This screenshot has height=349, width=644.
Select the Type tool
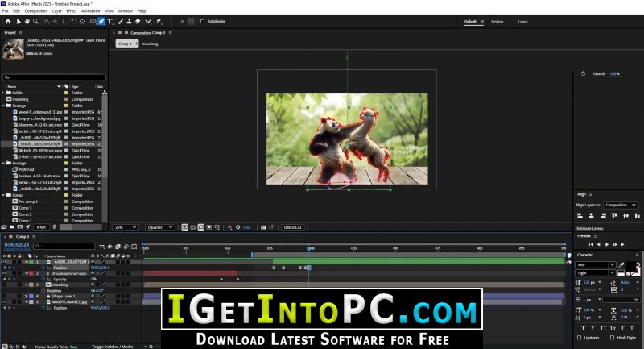pos(109,21)
